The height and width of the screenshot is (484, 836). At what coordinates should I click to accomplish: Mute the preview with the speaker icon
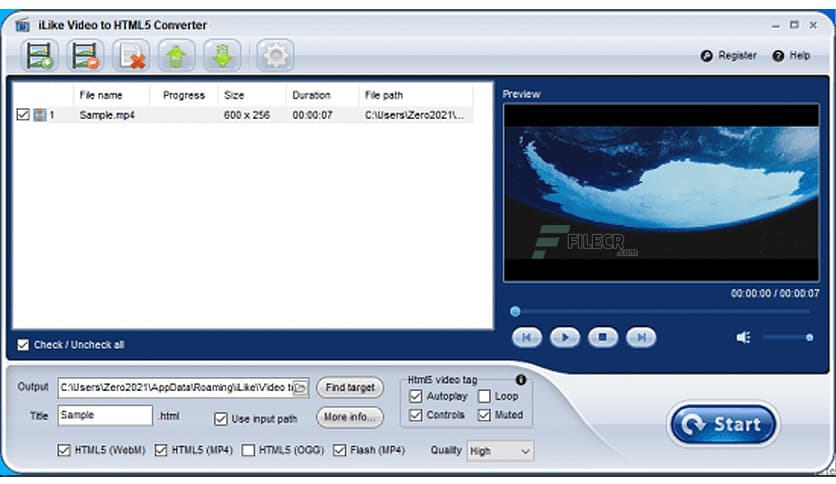pos(743,337)
